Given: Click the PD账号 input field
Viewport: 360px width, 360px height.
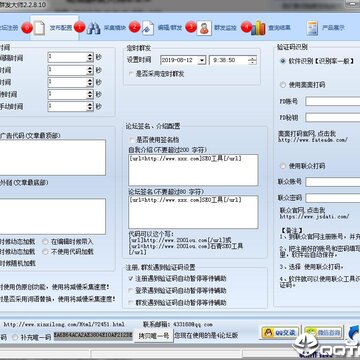Looking at the screenshot, I should tap(333, 101).
